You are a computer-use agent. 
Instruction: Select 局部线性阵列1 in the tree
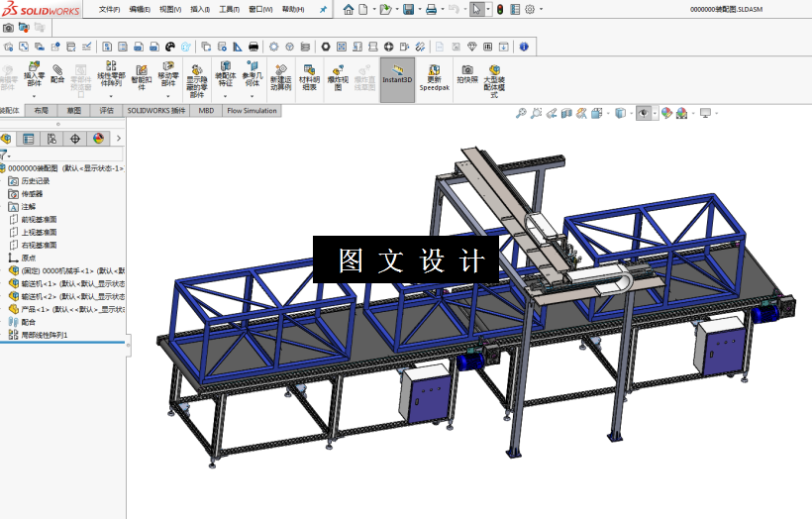click(38, 335)
